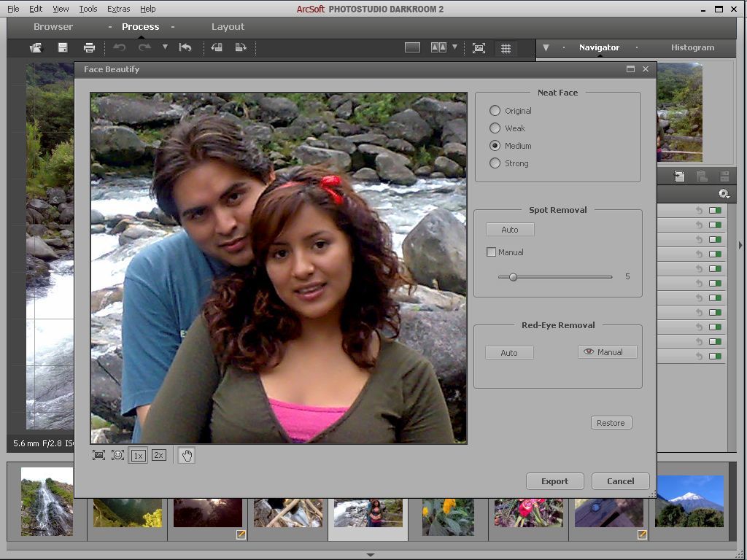Toggle the grid overlay icon
The height and width of the screenshot is (560, 747).
click(x=505, y=48)
